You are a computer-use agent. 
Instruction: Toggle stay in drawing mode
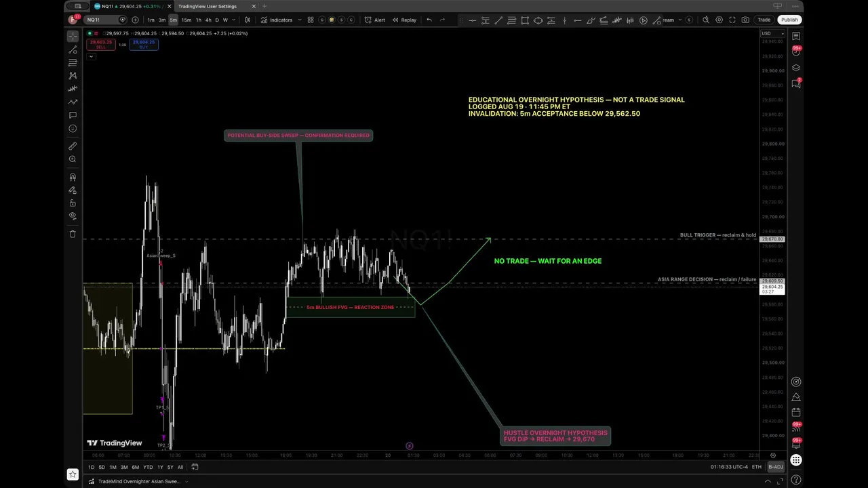coord(73,190)
